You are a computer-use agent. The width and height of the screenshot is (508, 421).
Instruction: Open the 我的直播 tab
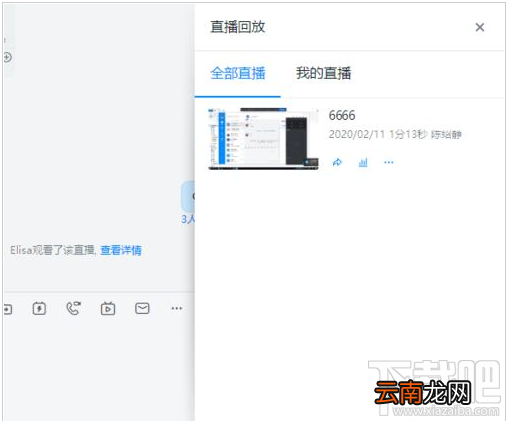click(x=323, y=73)
